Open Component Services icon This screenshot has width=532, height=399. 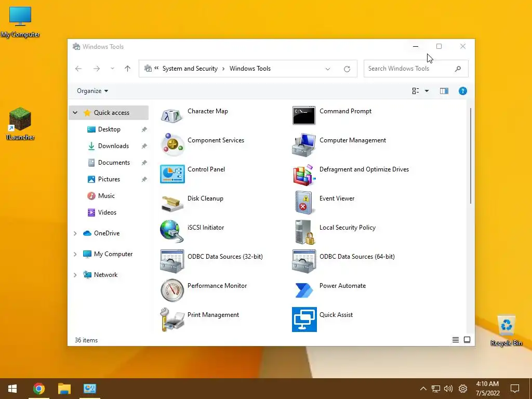coord(171,145)
